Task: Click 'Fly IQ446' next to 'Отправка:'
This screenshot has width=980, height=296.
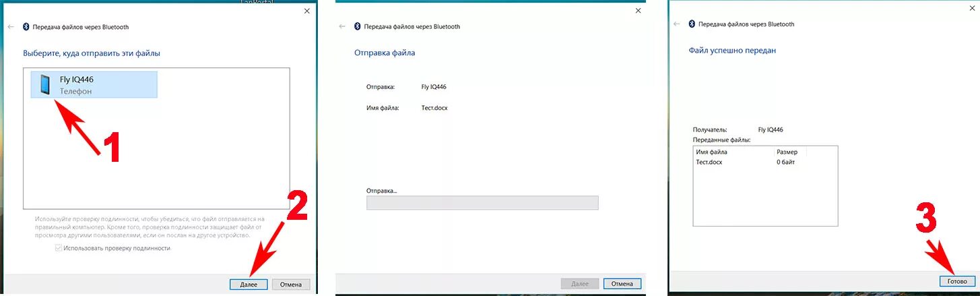Action: (x=434, y=87)
